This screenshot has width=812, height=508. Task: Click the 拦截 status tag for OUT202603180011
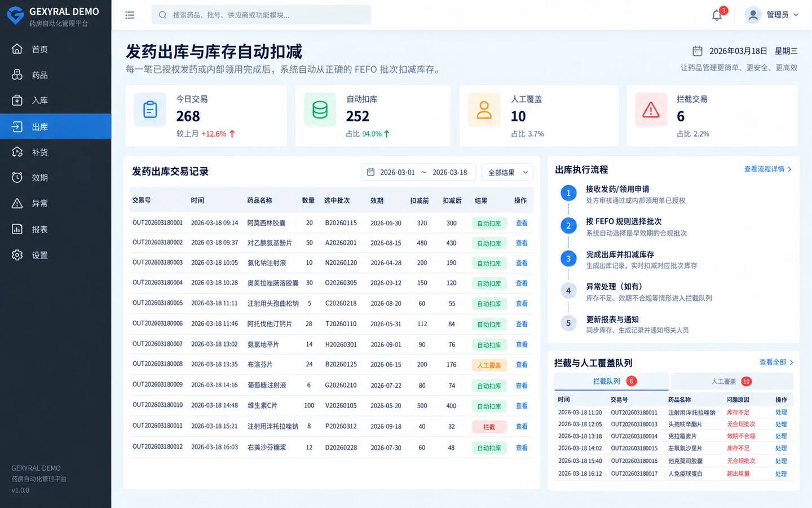[489, 427]
